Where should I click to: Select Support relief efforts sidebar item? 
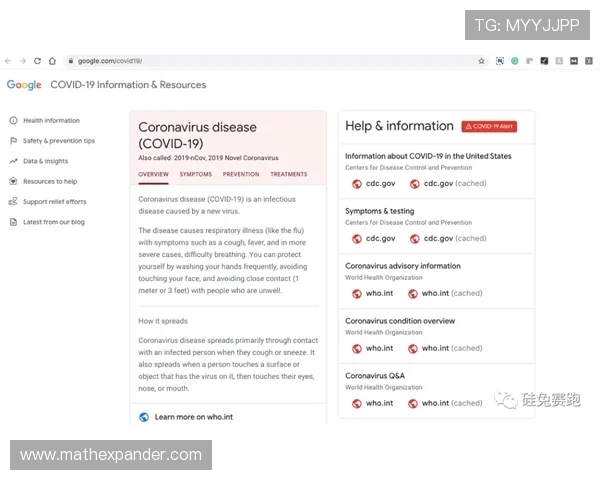click(x=55, y=201)
